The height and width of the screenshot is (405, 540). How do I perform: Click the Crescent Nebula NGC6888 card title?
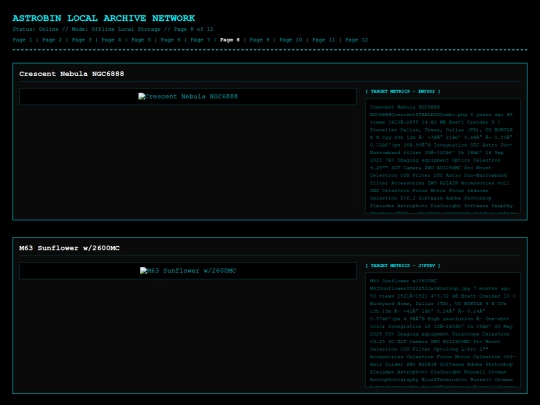[72, 74]
